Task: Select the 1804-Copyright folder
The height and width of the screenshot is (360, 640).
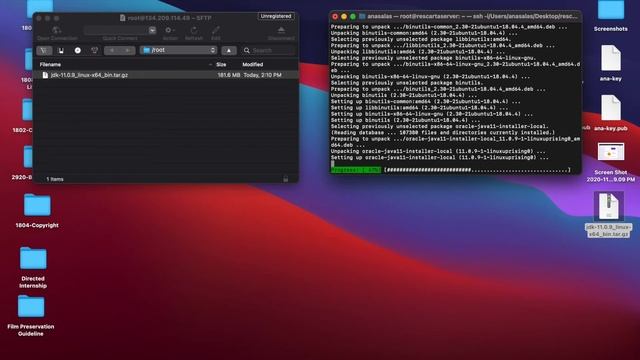Action: coord(37,211)
